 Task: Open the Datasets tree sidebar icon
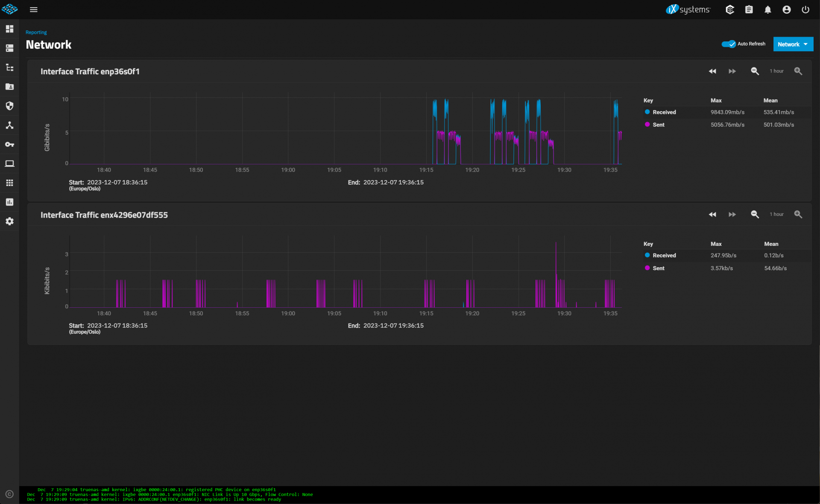pos(9,67)
